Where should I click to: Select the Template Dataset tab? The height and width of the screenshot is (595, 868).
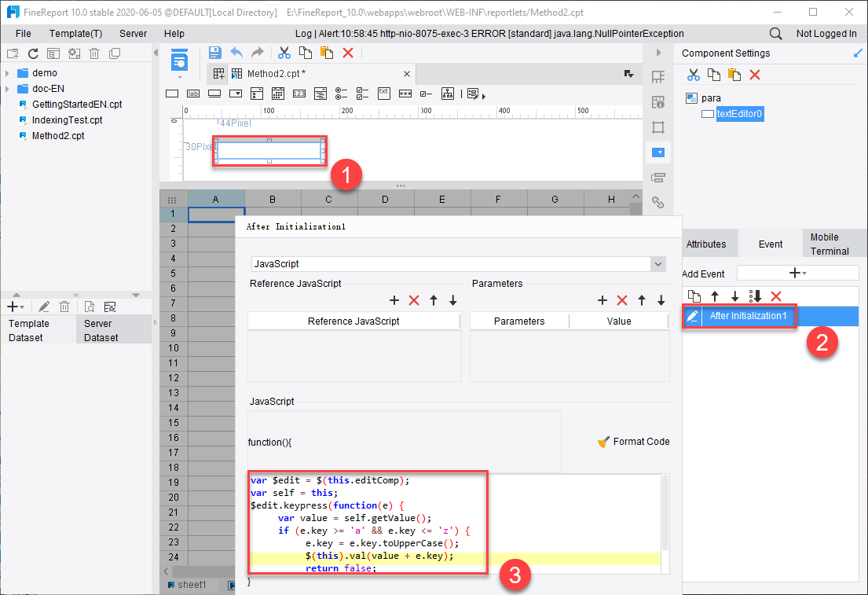click(38, 330)
